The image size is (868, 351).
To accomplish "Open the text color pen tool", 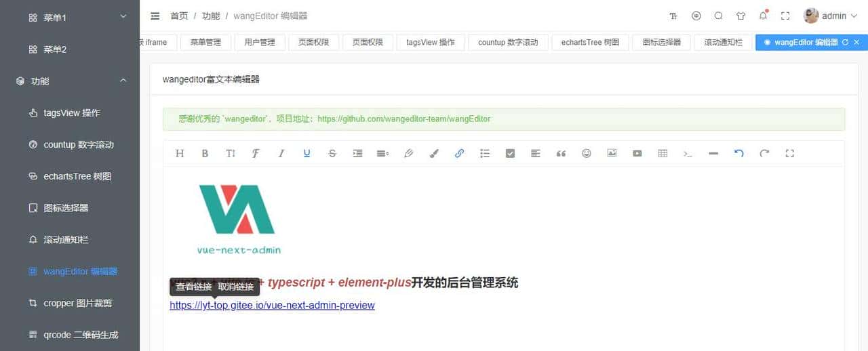I will pos(408,154).
